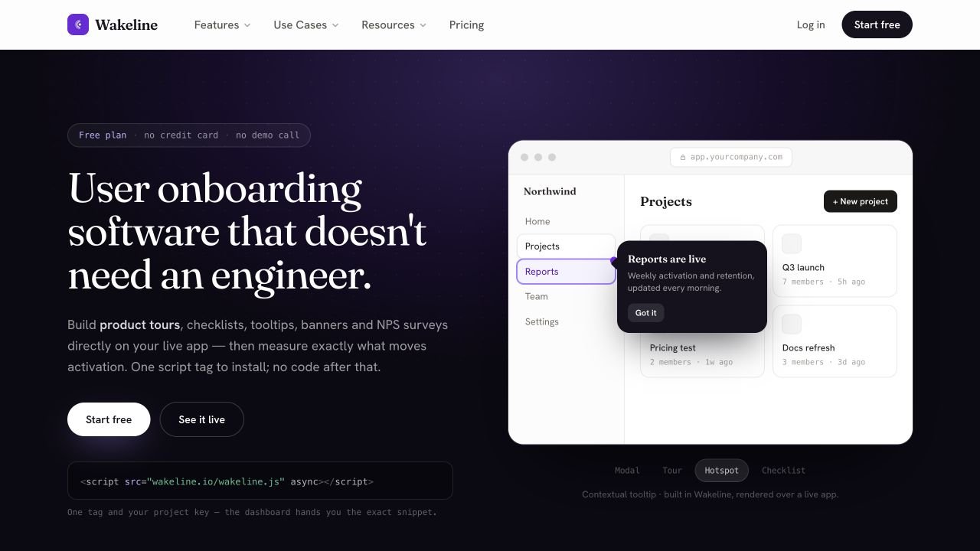Click the Free plan badge pill
This screenshot has height=551, width=980.
[x=189, y=135]
